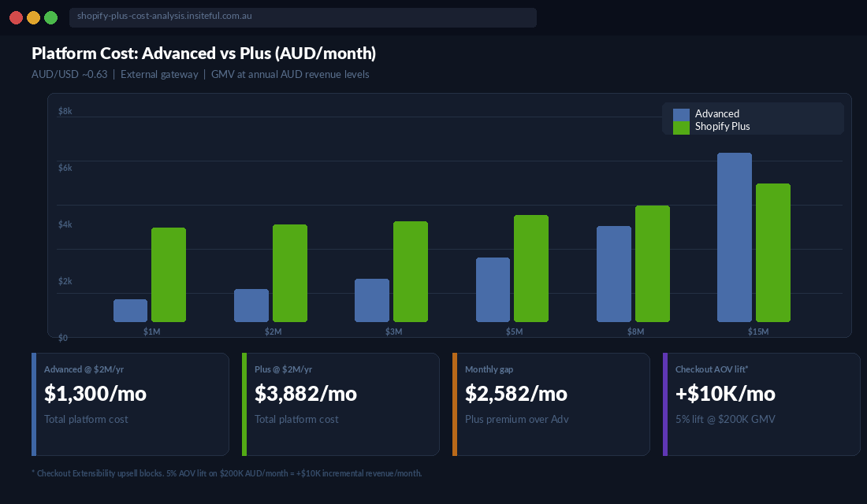Click the Checkout AOV lift* card label
867x504 pixels.
point(711,369)
